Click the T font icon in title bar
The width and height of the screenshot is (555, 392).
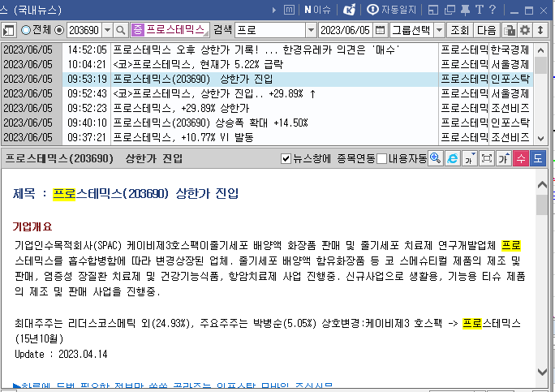click(480, 10)
